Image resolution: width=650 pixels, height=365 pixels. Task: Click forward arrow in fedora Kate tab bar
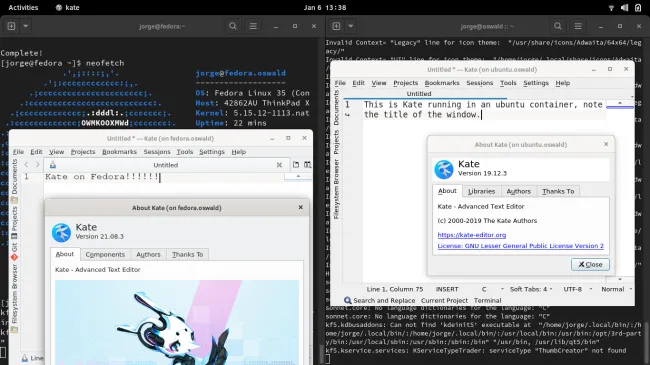[x=37, y=165]
